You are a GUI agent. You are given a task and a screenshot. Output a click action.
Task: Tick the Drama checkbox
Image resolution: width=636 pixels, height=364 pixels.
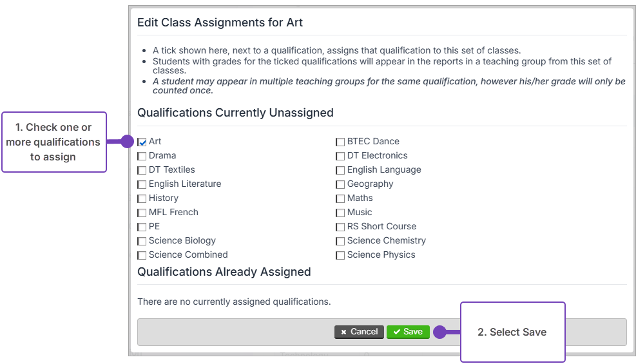142,156
